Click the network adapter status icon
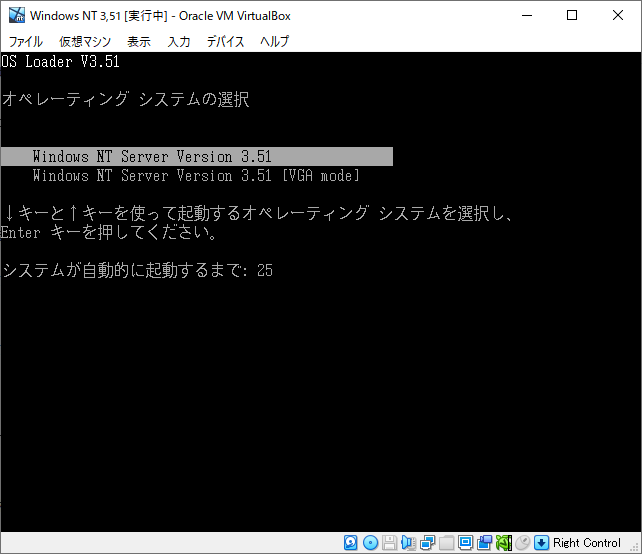 (x=427, y=543)
